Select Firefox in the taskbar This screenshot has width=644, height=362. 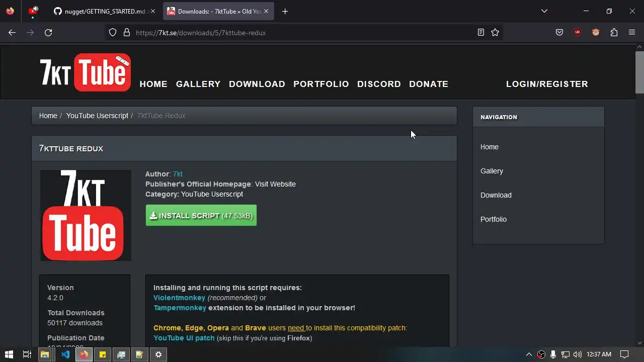[x=84, y=354]
